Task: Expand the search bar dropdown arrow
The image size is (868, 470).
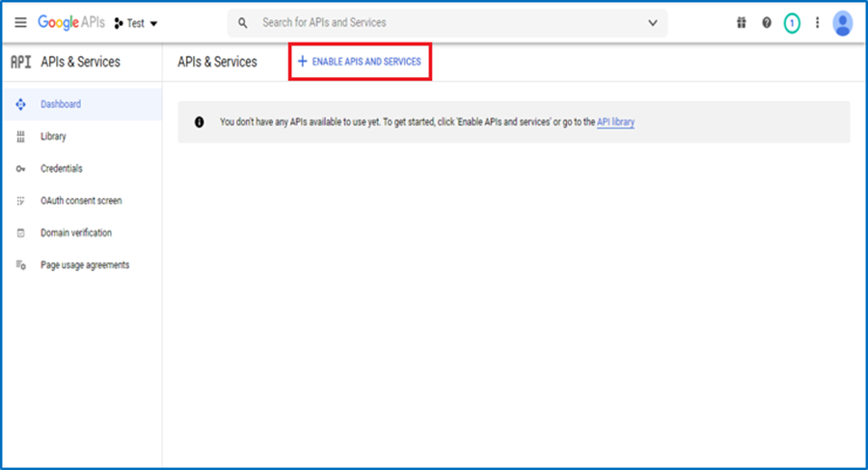Action: coord(653,22)
